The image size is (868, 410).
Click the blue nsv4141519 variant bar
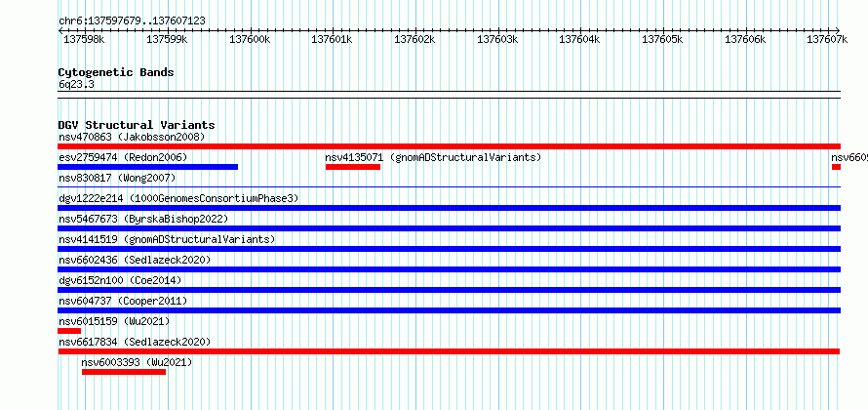coord(449,249)
